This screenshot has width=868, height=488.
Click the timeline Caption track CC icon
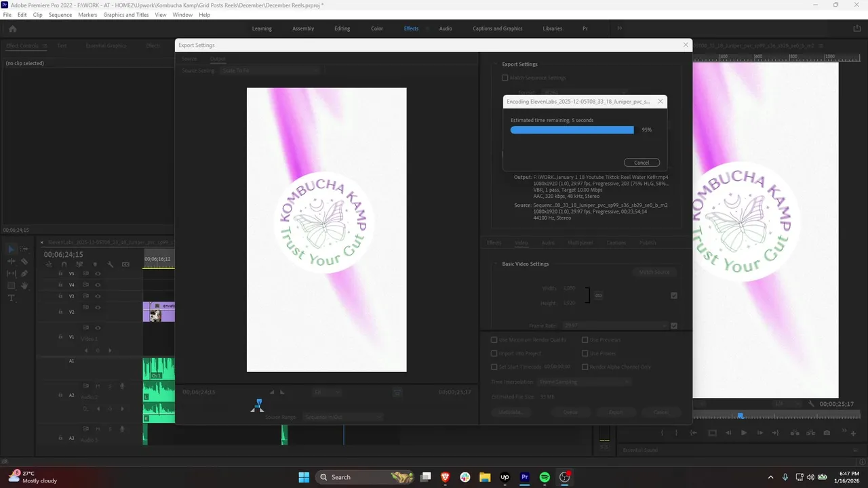click(x=125, y=264)
